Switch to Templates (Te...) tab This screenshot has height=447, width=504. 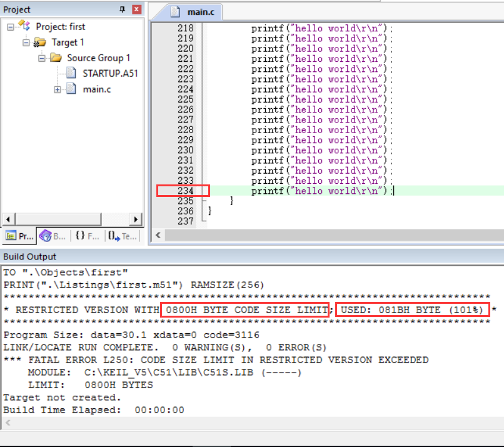(x=123, y=236)
